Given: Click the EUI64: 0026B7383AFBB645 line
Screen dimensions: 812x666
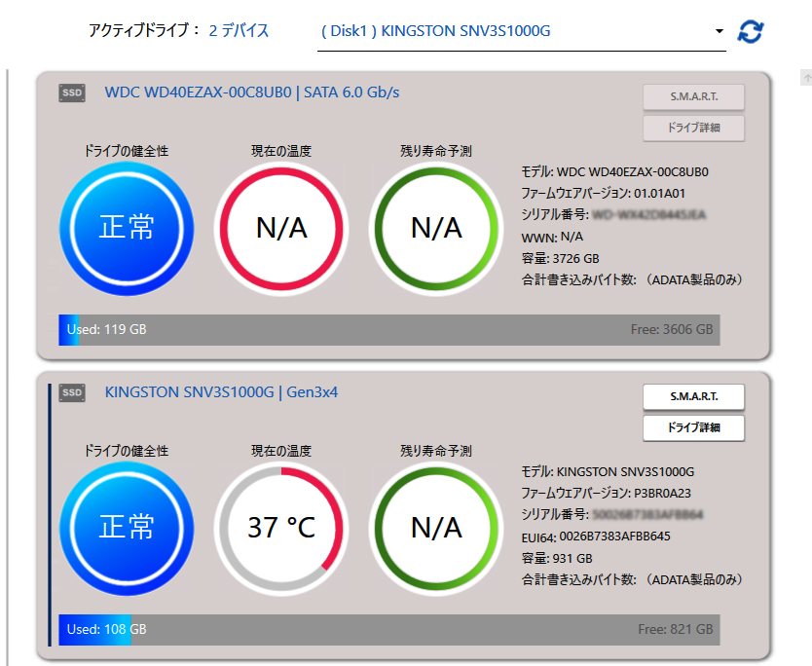Looking at the screenshot, I should (x=596, y=537).
